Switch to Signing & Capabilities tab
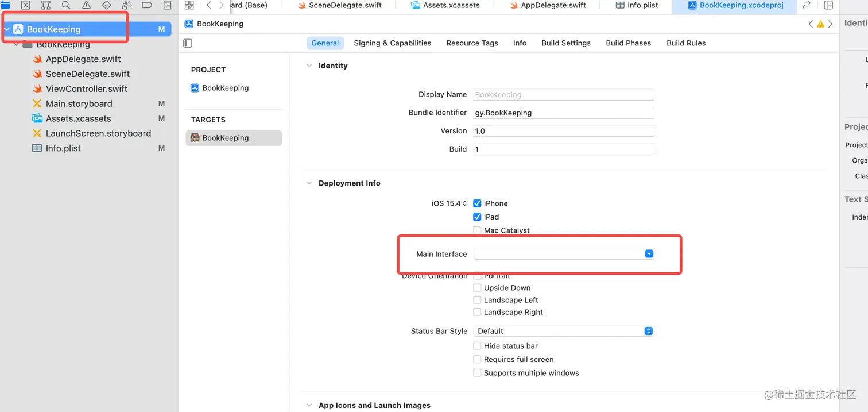 [393, 43]
